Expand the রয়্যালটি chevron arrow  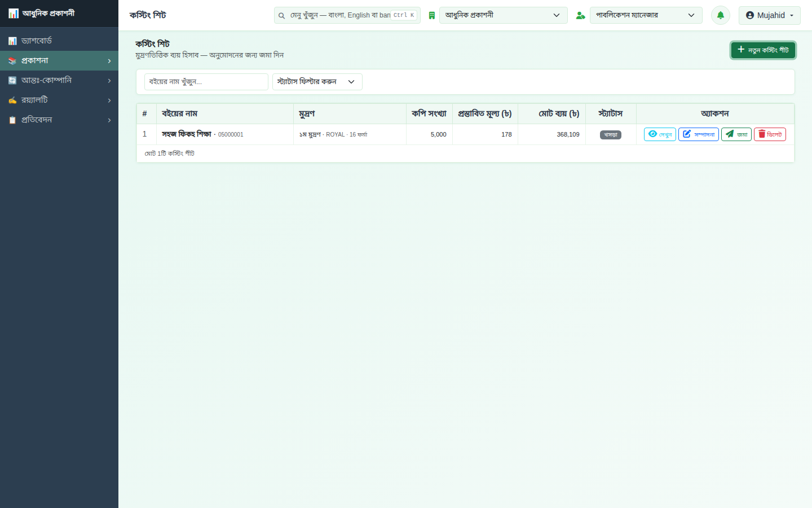109,100
